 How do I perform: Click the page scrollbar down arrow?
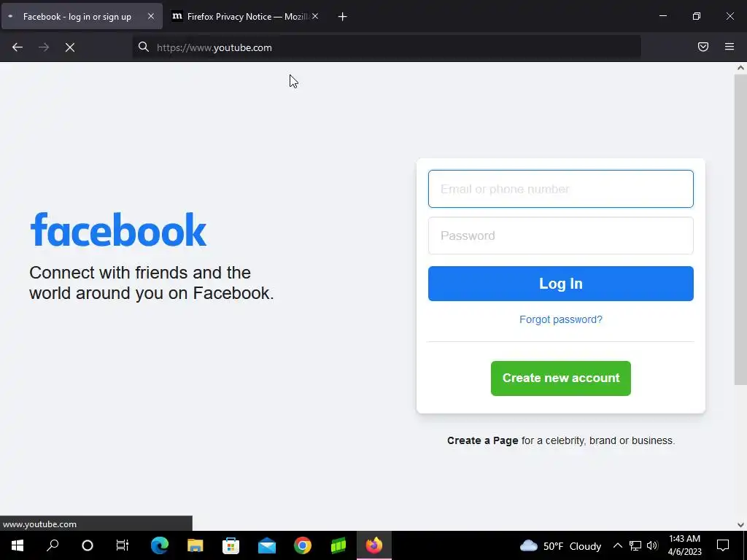(x=740, y=525)
